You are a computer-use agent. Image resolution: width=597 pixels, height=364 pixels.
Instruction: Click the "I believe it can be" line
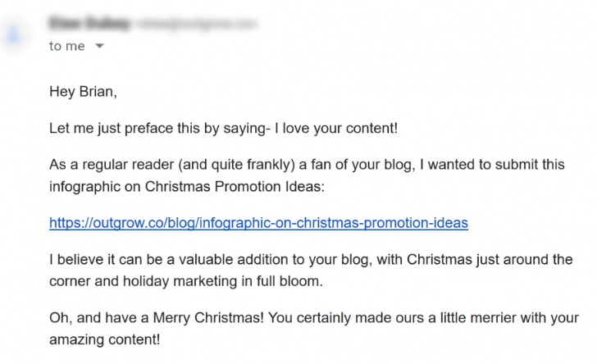(311, 259)
